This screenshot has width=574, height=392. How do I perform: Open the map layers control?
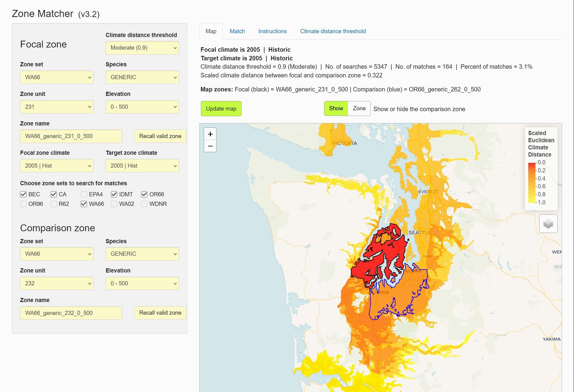coord(548,223)
